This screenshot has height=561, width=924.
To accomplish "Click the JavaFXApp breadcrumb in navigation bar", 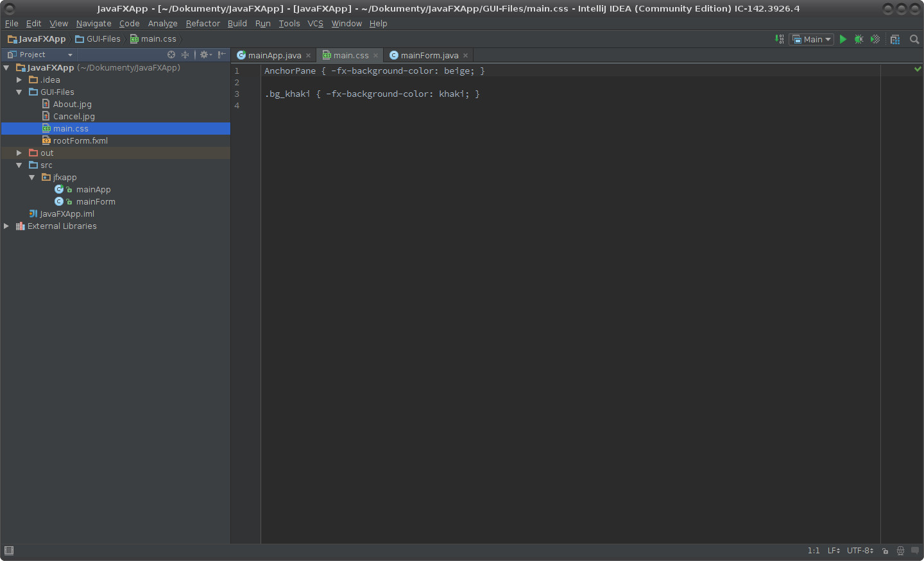I will [x=37, y=39].
